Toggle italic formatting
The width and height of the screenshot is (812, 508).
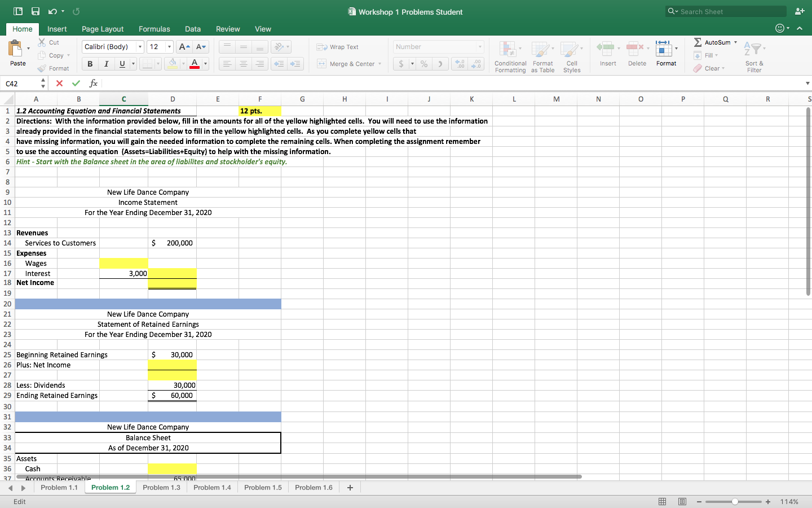[106, 64]
